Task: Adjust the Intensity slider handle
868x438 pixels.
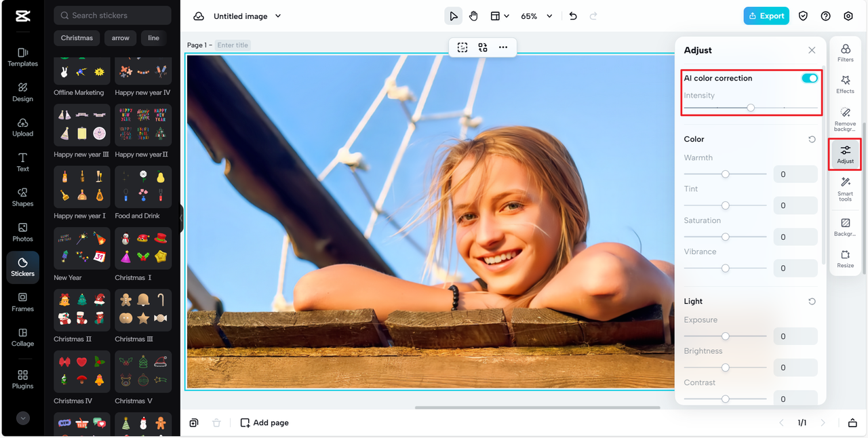Action: (x=751, y=108)
